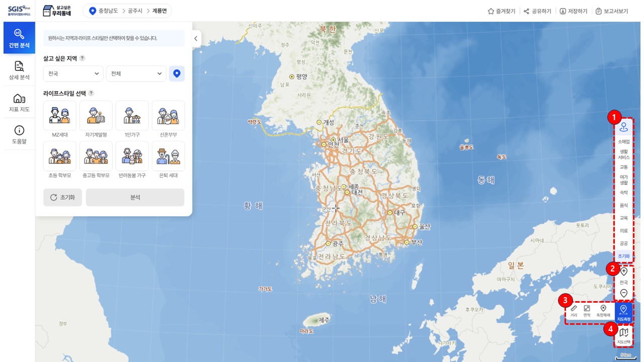Open the 지도선택 map type selector
This screenshot has height=362, width=644.
624,335
